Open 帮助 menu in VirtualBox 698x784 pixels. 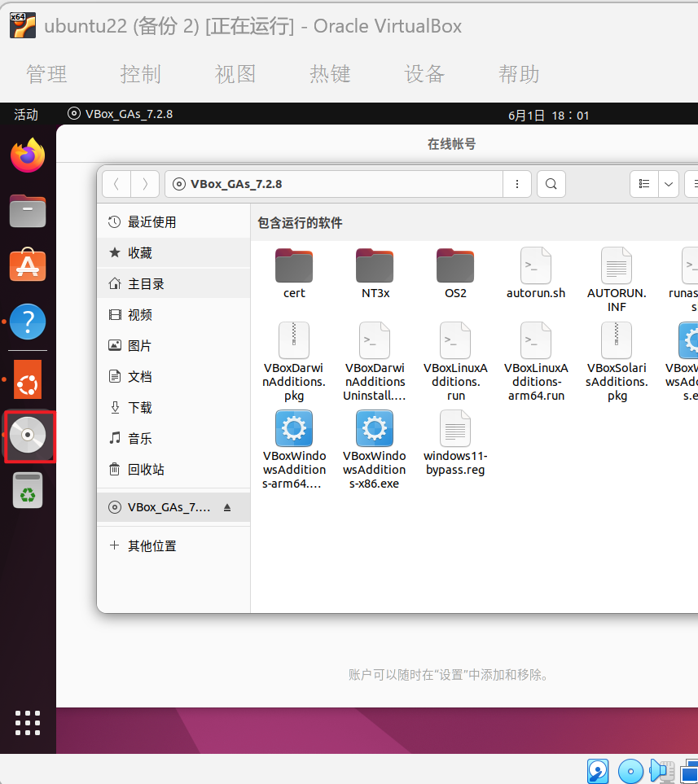(519, 74)
